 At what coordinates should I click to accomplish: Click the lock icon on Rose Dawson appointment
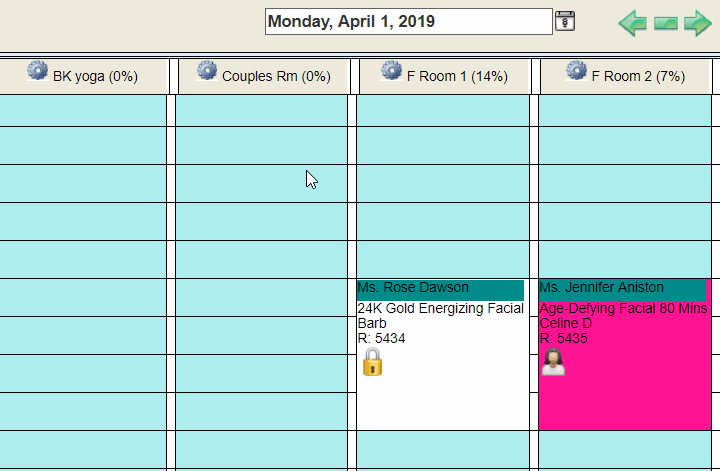(372, 362)
